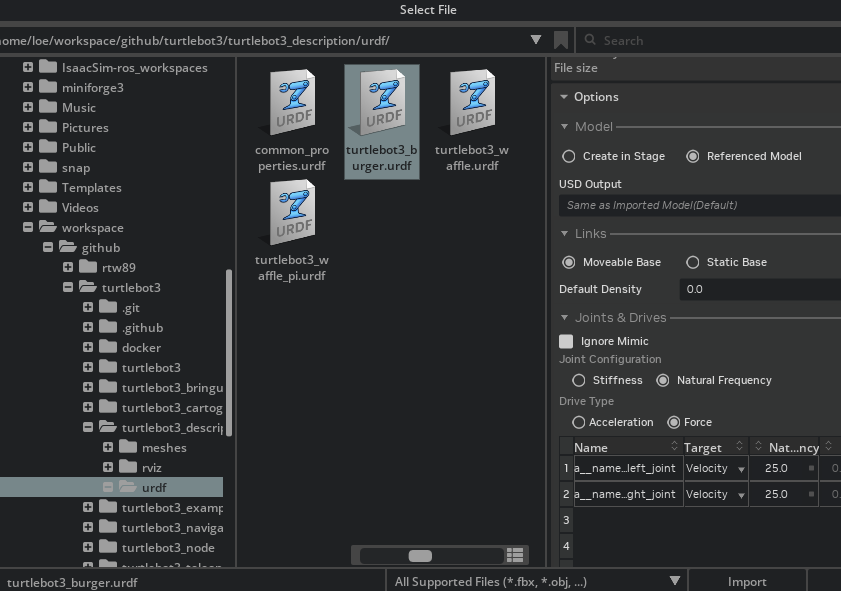Select turtlebot3_waffle_pi.urdf file icon
The height and width of the screenshot is (591, 841).
pyautogui.click(x=292, y=212)
